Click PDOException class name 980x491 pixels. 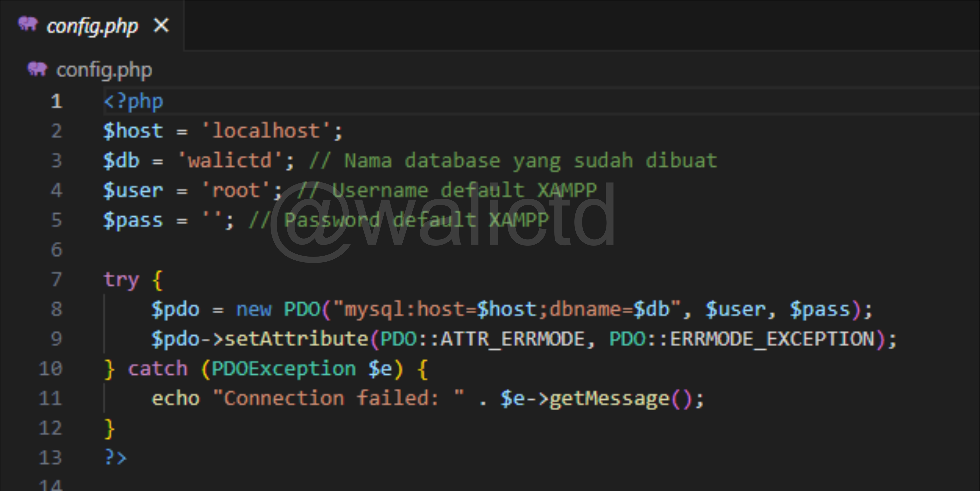point(284,369)
